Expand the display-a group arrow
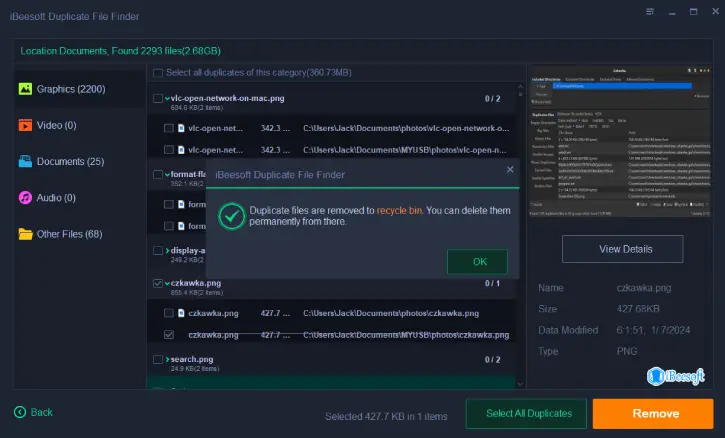The height and width of the screenshot is (438, 725). (167, 251)
